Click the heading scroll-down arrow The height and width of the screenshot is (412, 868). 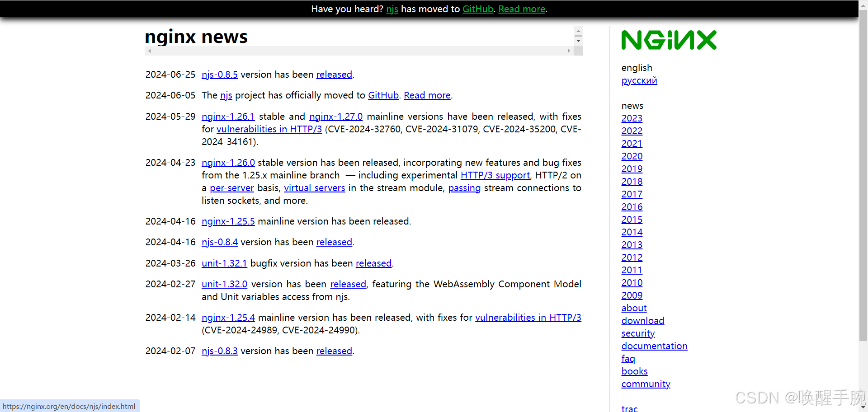(x=578, y=41)
